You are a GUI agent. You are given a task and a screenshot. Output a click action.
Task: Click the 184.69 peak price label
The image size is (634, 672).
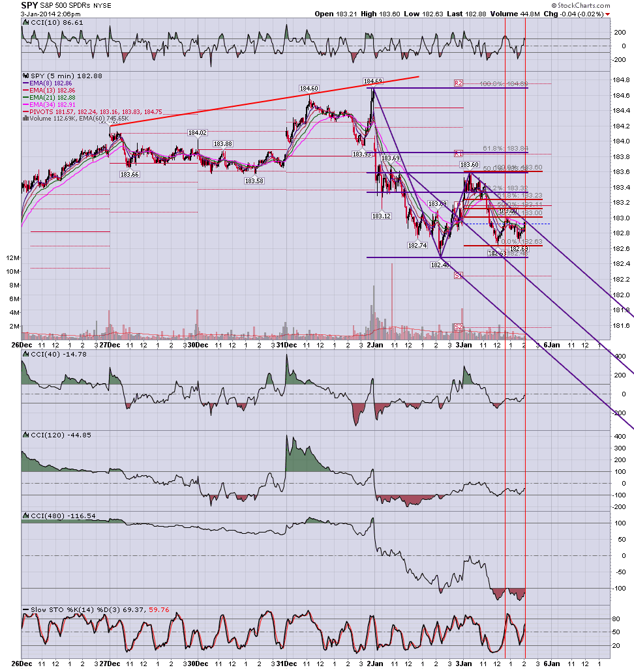point(372,81)
